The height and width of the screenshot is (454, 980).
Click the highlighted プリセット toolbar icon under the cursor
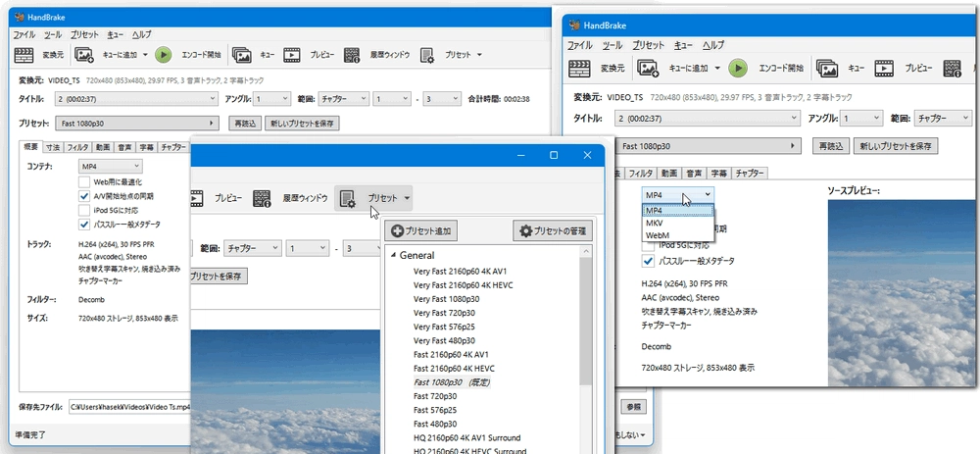[x=347, y=198]
